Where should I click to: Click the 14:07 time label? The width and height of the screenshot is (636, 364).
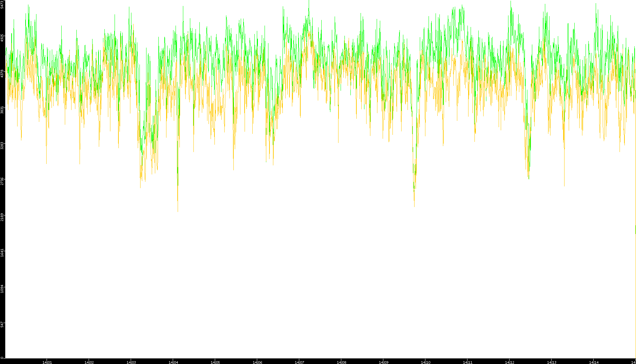(x=300, y=362)
